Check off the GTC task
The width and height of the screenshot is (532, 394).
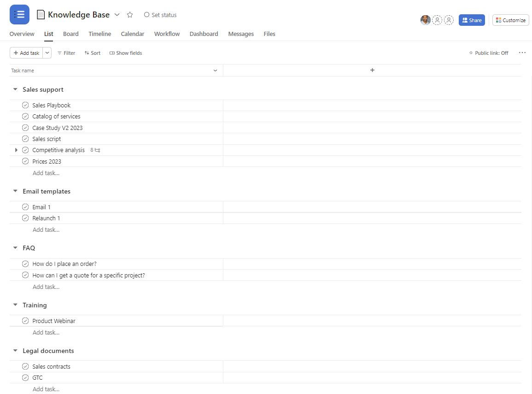pyautogui.click(x=25, y=378)
